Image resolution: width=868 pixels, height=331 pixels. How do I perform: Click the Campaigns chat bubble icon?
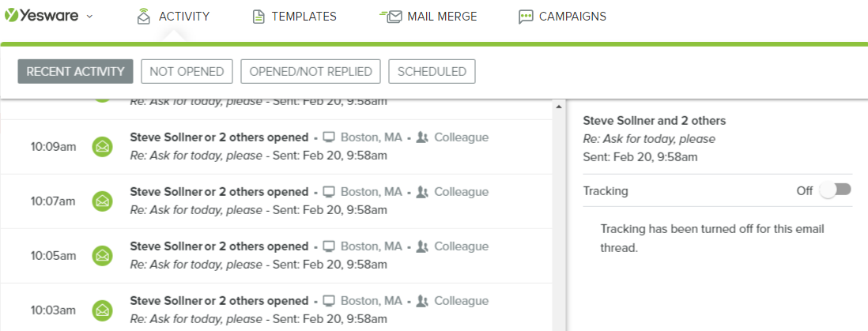526,17
